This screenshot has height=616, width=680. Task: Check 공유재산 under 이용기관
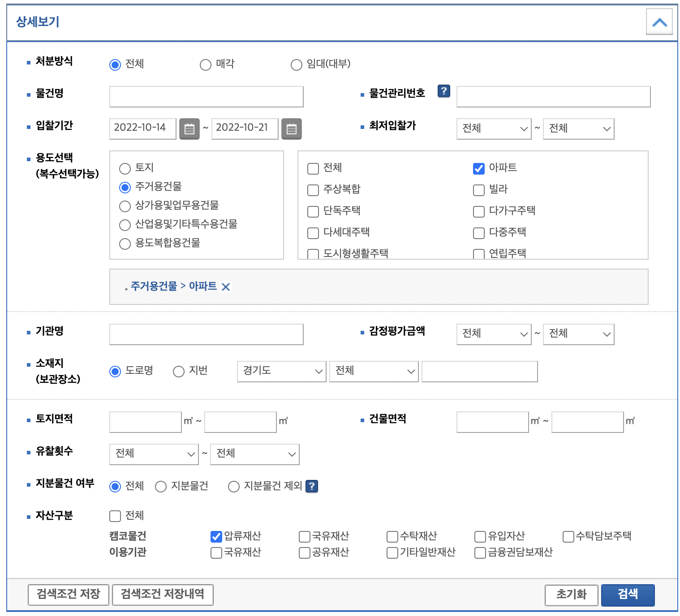(x=305, y=553)
